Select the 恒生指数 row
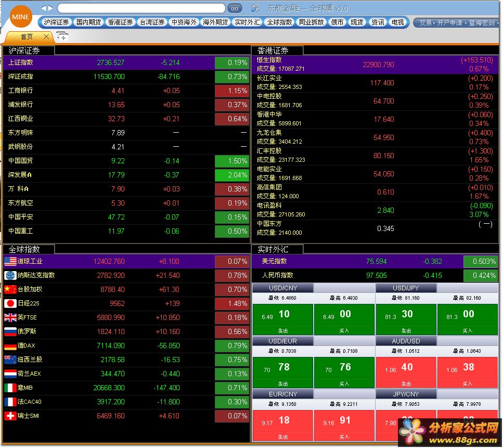The image size is (503, 448). (376, 65)
